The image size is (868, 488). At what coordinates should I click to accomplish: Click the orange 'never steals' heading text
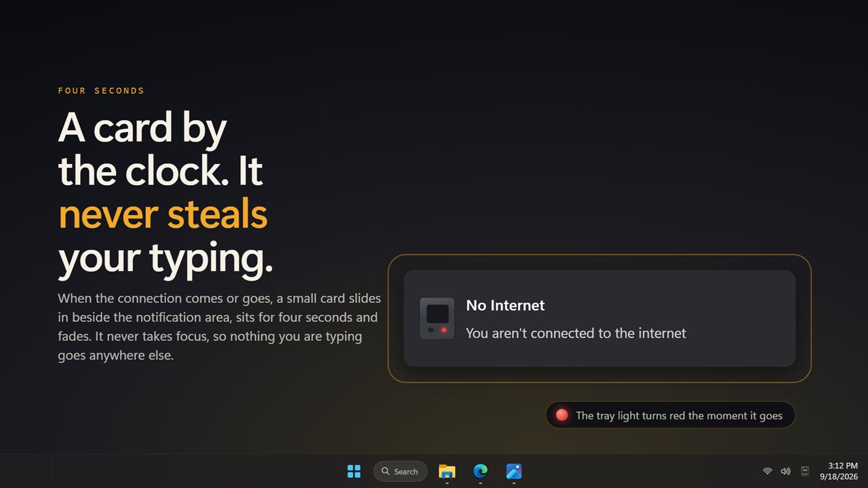[x=163, y=214]
